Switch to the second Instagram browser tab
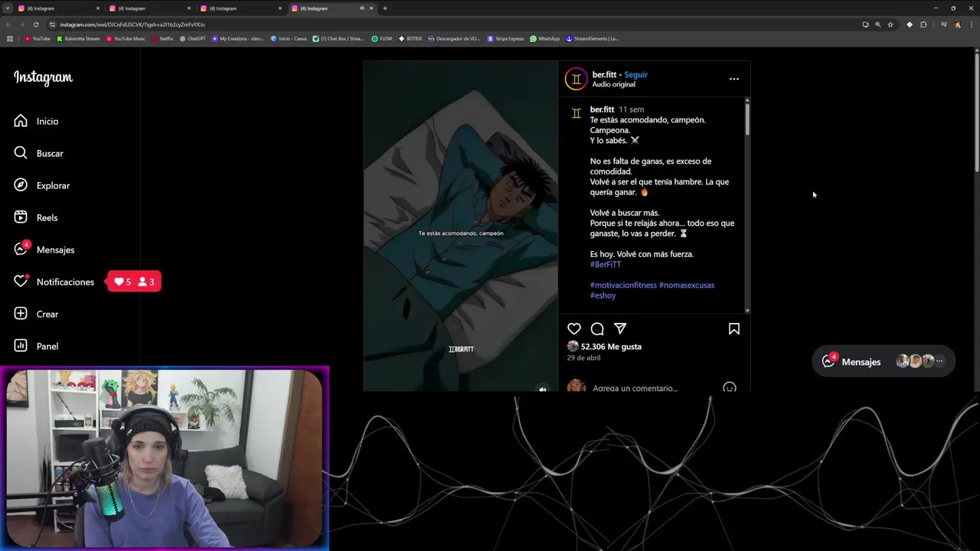The image size is (980, 551). click(150, 8)
